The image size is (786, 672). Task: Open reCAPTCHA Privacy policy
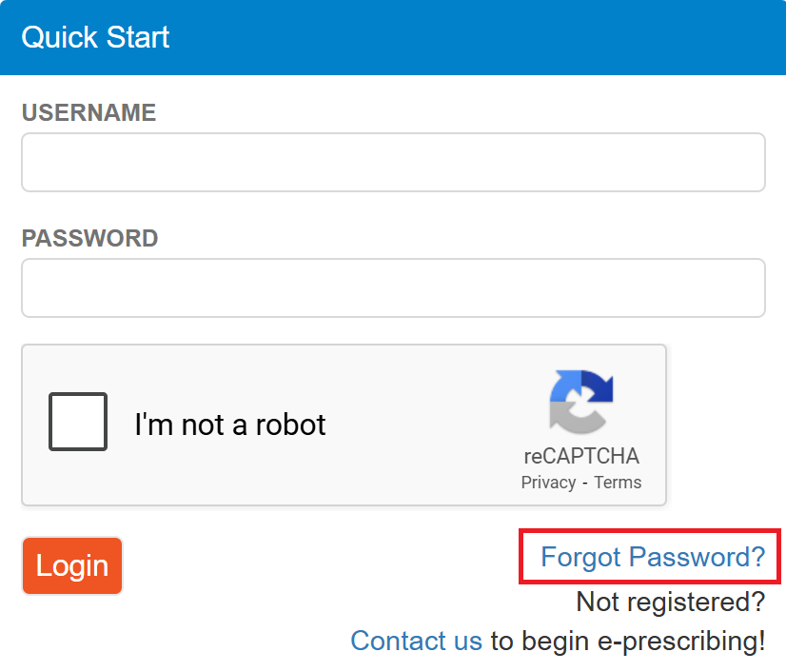pyautogui.click(x=548, y=483)
